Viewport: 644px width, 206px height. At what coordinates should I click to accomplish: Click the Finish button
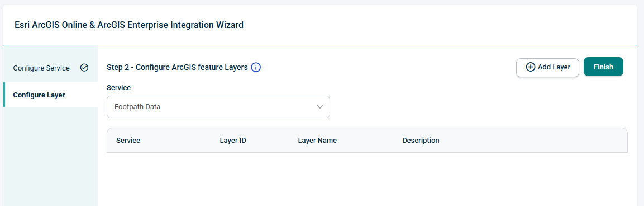[603, 67]
